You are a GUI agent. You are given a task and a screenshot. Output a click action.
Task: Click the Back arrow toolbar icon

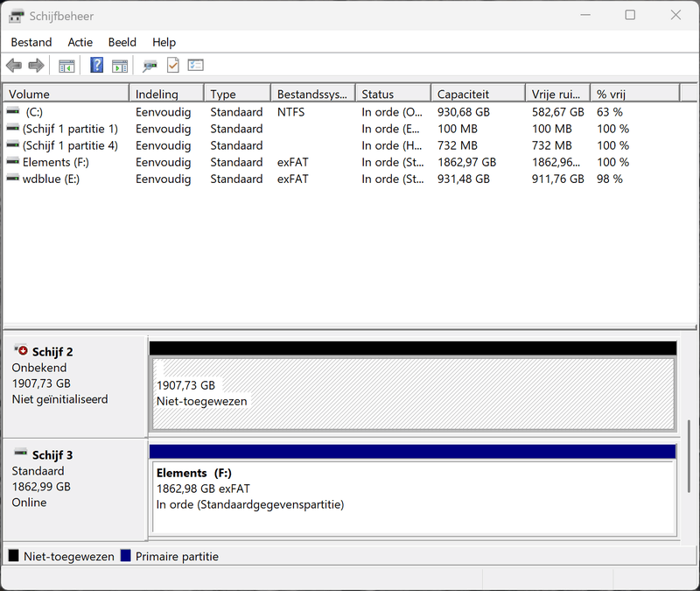(x=14, y=66)
